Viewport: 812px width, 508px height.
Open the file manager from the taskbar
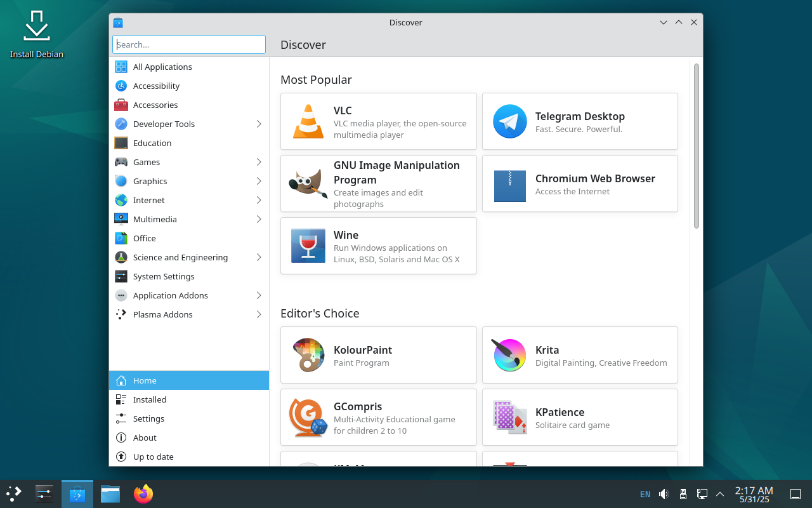[110, 494]
